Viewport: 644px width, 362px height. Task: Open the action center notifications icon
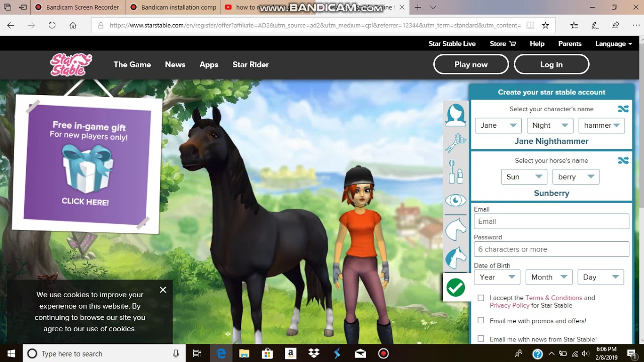(x=631, y=353)
